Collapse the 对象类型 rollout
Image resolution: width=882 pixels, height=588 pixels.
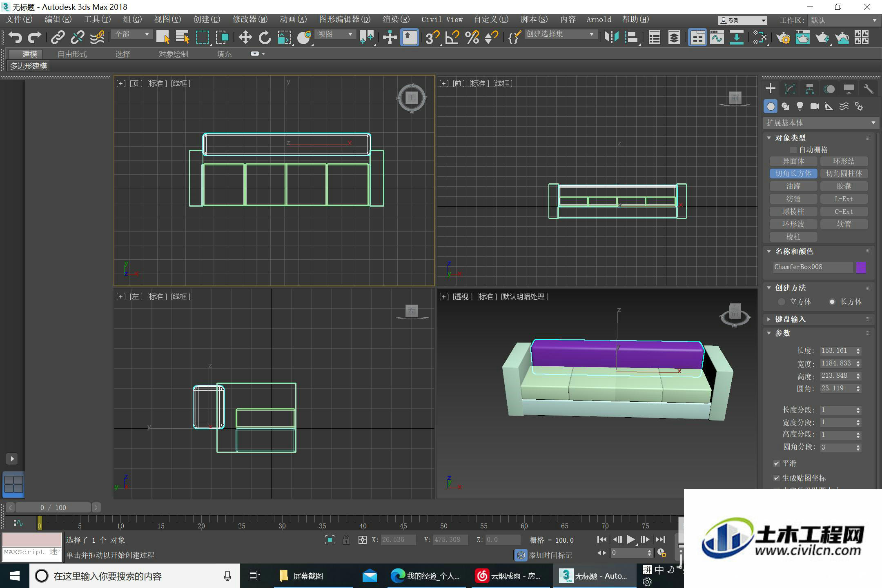click(769, 138)
